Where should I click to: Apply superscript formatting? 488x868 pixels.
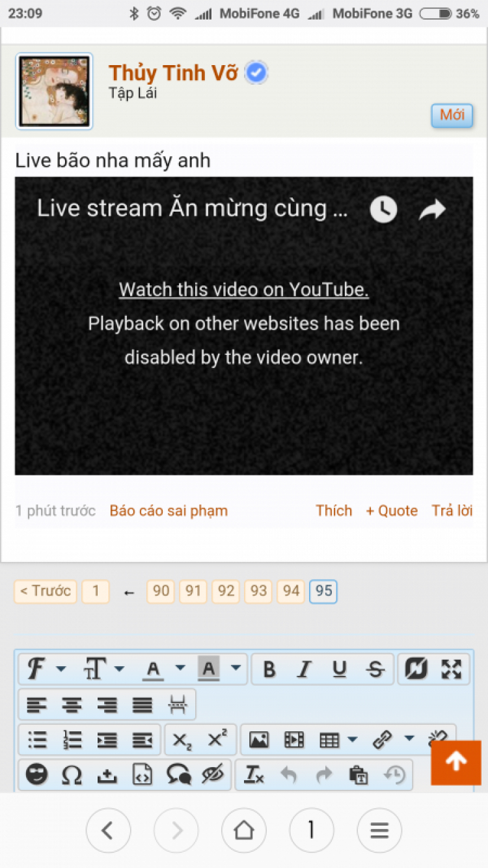(217, 739)
